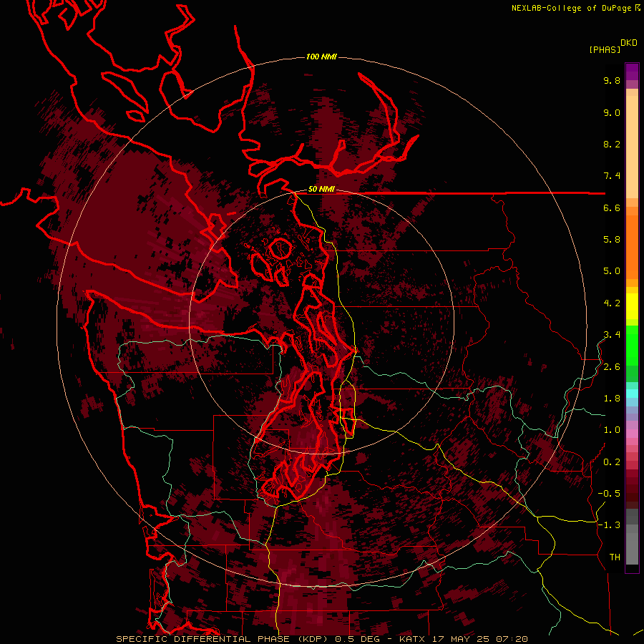
Task: Click the 1.0 scale value
Action: tap(612, 430)
